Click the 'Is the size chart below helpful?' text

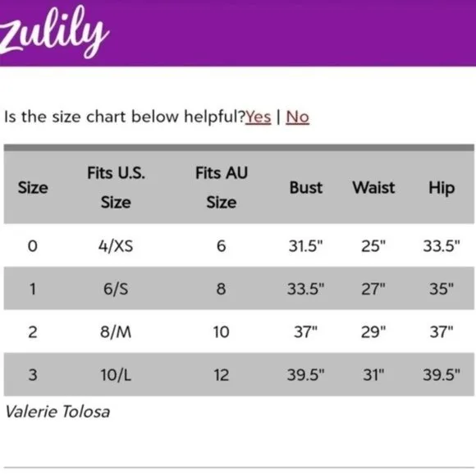pos(125,117)
